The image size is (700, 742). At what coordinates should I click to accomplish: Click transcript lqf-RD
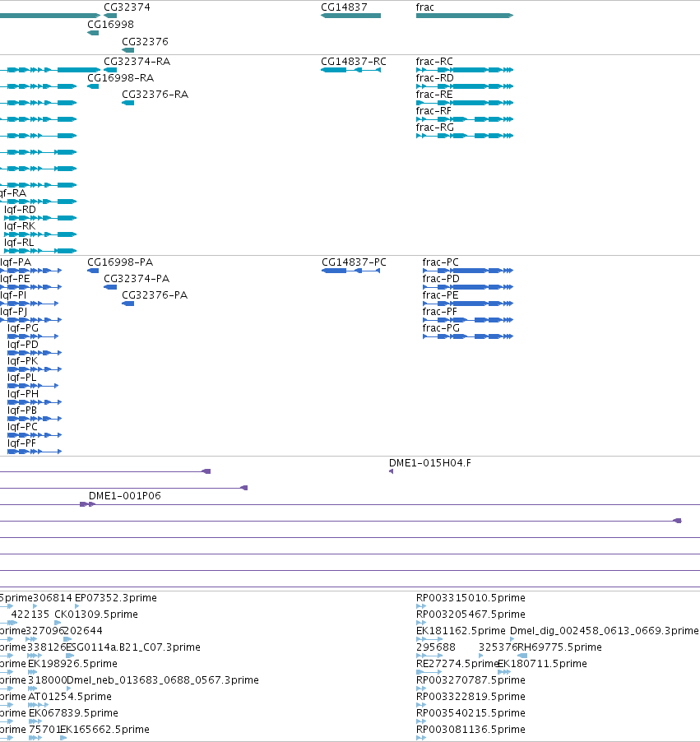tap(20, 210)
